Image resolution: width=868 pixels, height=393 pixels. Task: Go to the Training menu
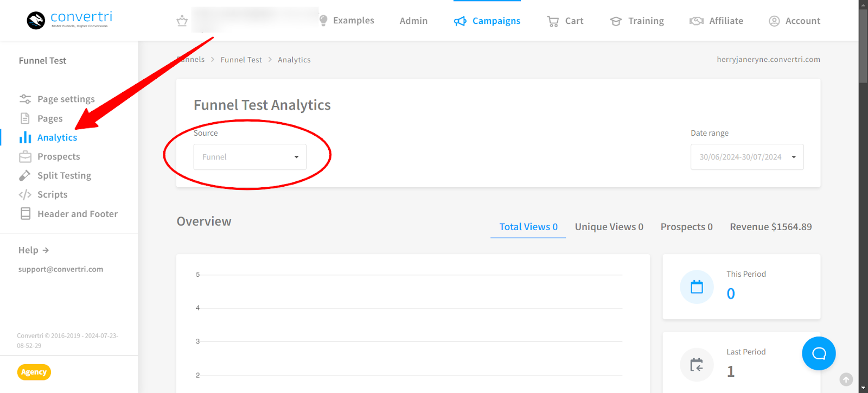(x=637, y=21)
